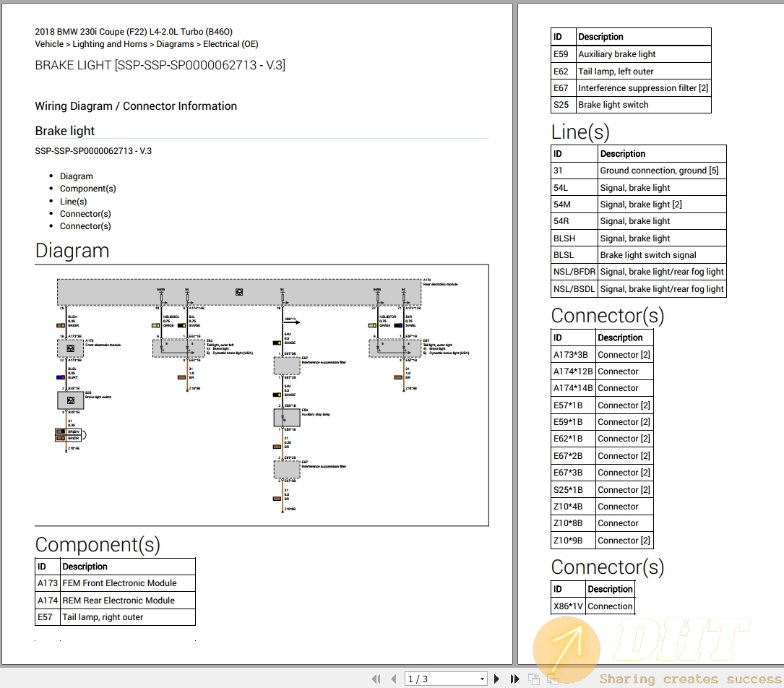Click 'BRAKE LIGHT [SSP-SSP-SP0000062713 - V.3]' title
Screen dimensions: 784x688
pos(160,65)
